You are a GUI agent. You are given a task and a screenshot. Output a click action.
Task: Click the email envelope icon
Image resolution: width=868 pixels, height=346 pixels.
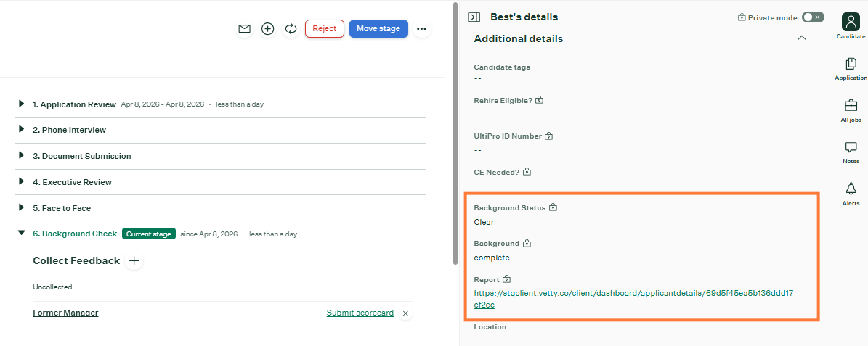click(x=244, y=29)
